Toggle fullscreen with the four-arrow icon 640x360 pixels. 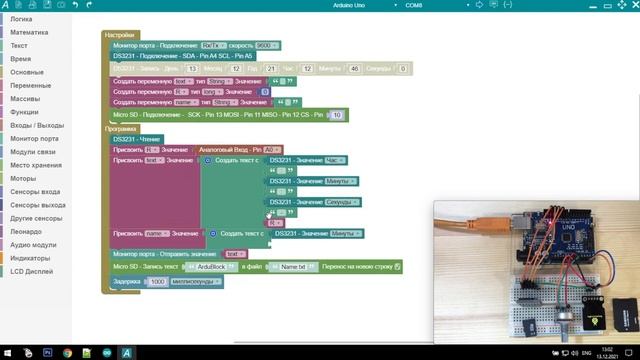(x=622, y=5)
